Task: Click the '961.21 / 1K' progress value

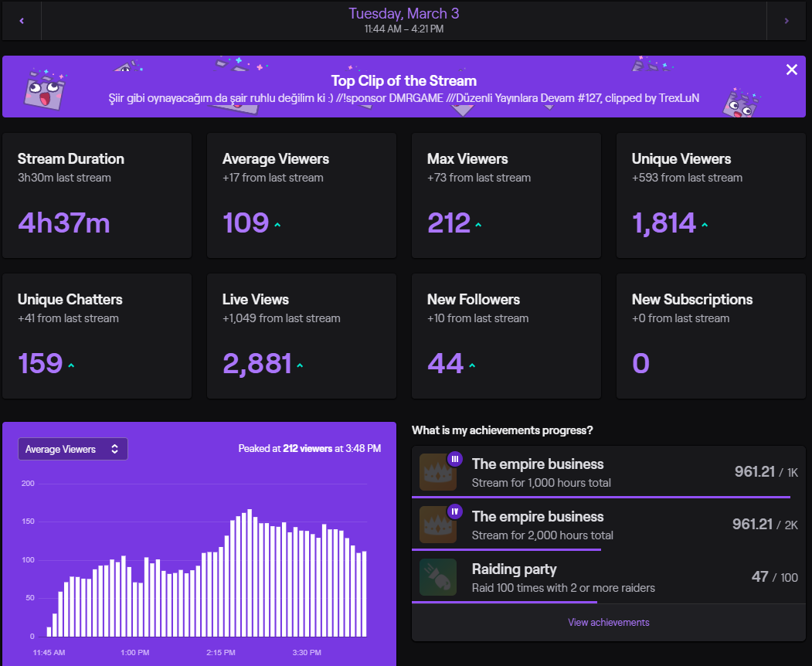Action: coord(766,472)
